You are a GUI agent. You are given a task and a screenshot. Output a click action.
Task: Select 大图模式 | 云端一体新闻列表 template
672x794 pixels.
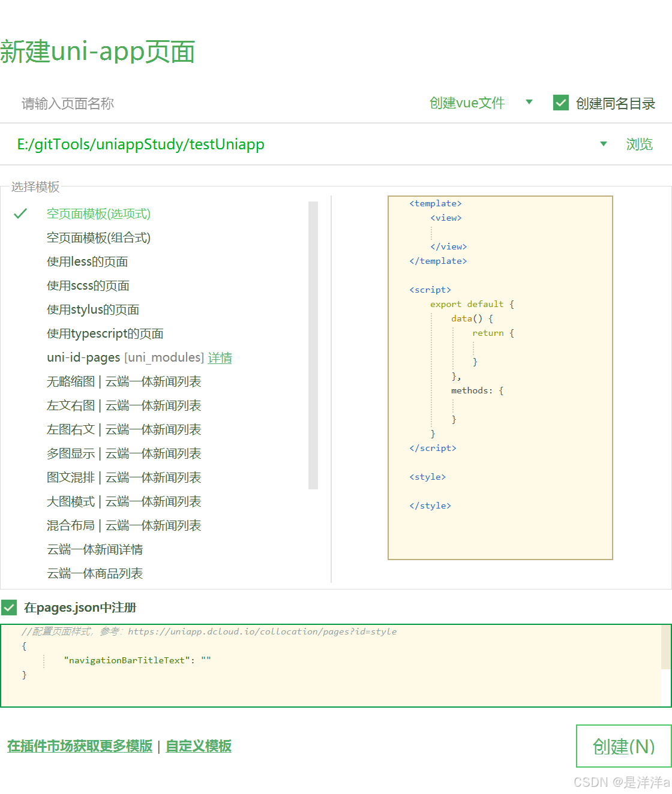pyautogui.click(x=124, y=501)
